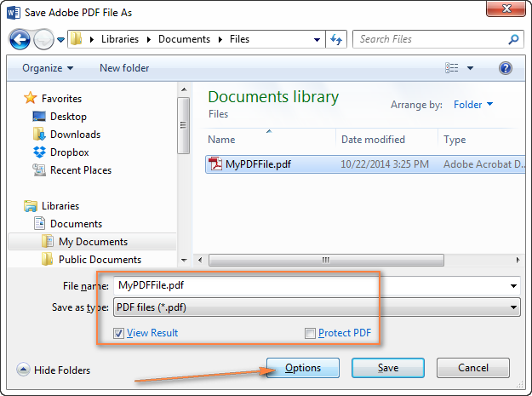532x396 pixels.
Task: Sort by the Type column header
Action: [455, 140]
